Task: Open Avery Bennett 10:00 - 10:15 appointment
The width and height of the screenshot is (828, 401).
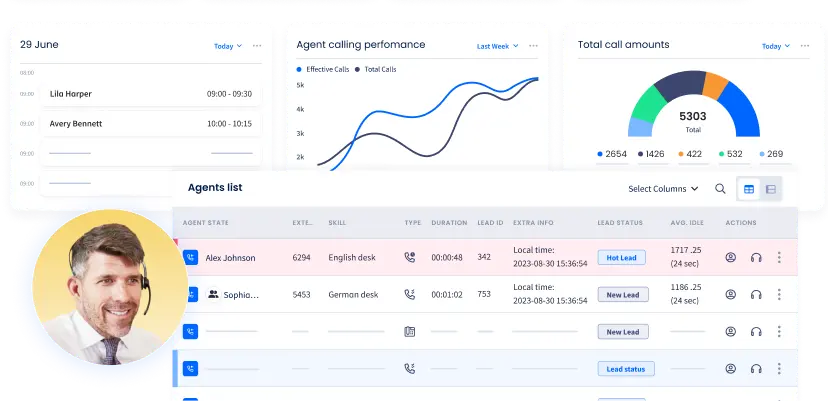Action: pos(150,124)
